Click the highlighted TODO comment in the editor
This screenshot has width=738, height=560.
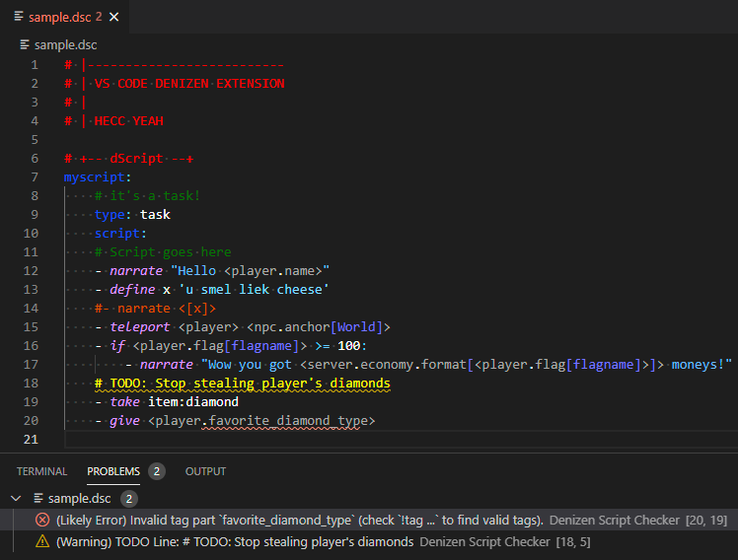243,384
